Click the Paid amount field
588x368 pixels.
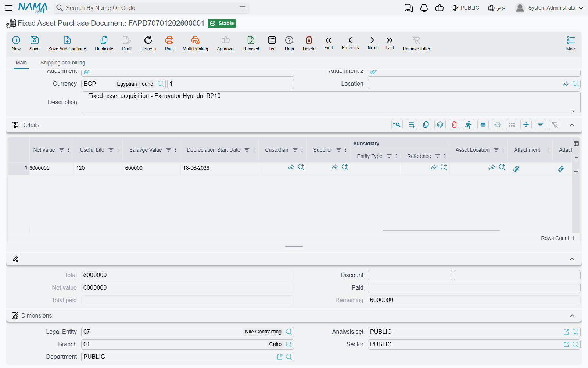click(x=474, y=288)
